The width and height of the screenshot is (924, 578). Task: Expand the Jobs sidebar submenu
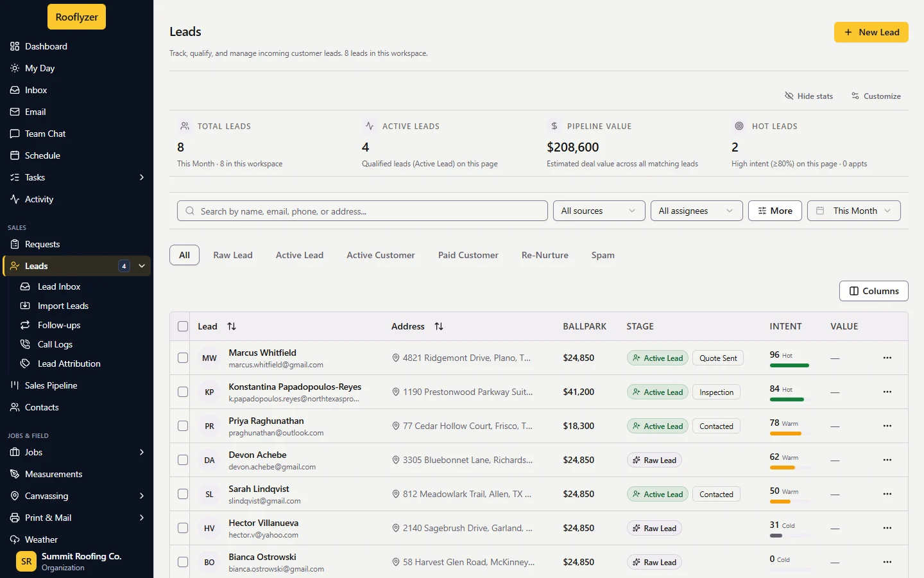142,452
